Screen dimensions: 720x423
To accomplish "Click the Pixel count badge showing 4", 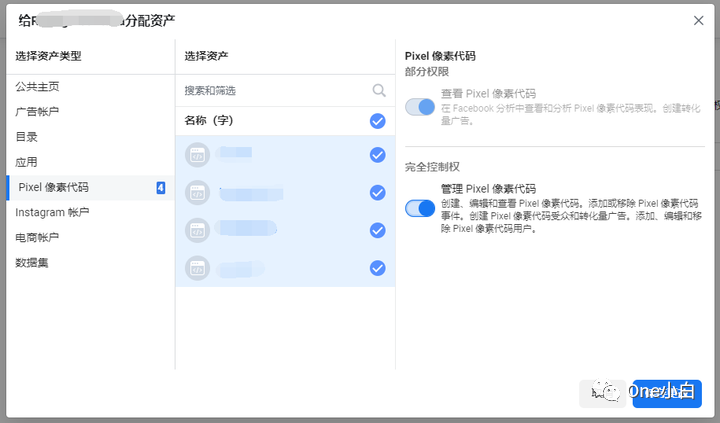I will 161,187.
